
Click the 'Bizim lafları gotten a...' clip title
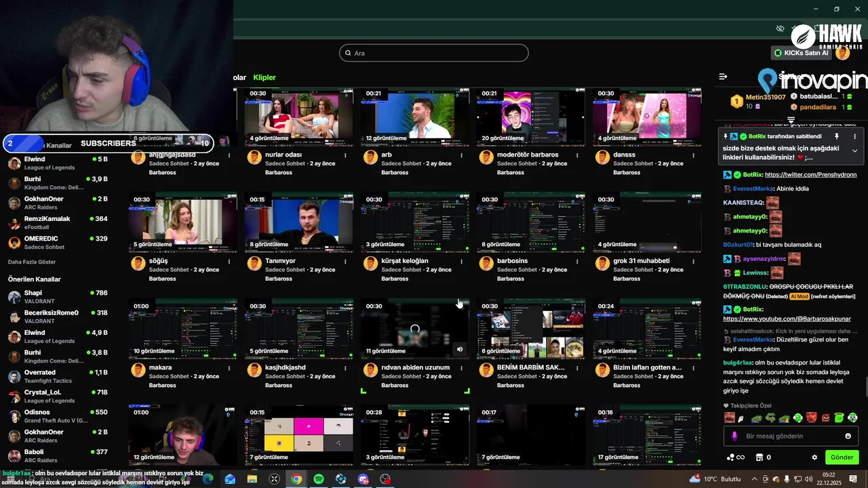pyautogui.click(x=648, y=367)
